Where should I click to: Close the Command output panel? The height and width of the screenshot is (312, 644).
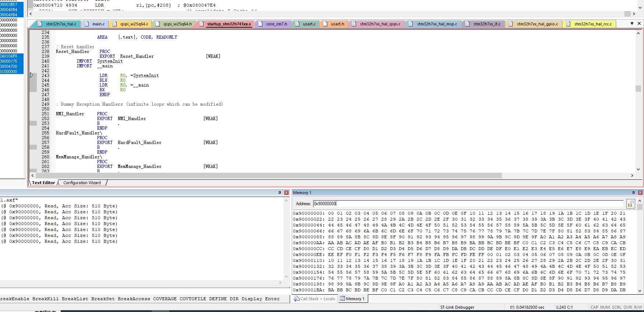pyautogui.click(x=286, y=193)
